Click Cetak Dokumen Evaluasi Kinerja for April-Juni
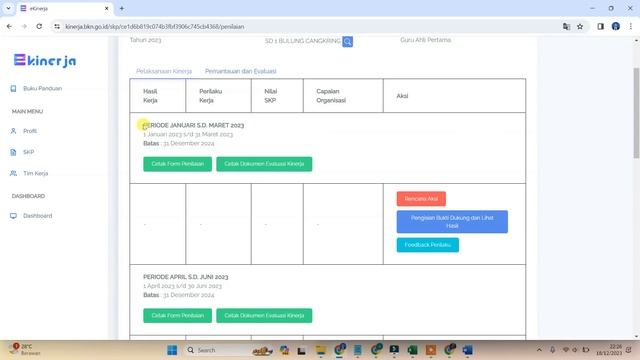The width and height of the screenshot is (640, 360). pyautogui.click(x=264, y=316)
